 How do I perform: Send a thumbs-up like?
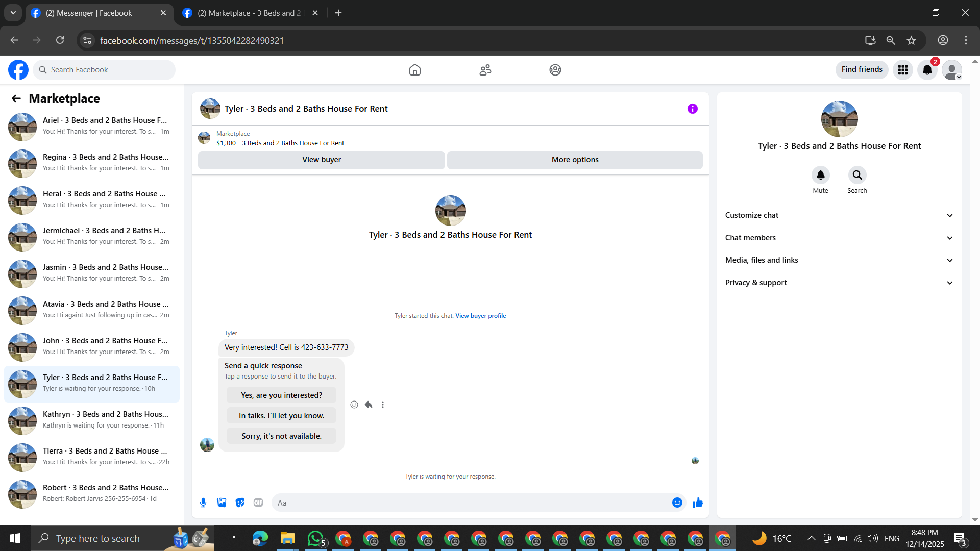tap(697, 503)
